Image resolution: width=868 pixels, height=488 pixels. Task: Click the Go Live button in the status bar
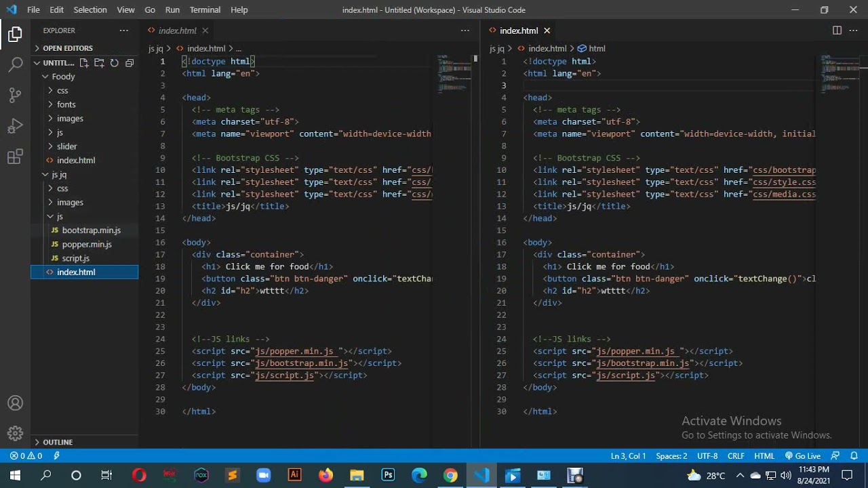(803, 456)
